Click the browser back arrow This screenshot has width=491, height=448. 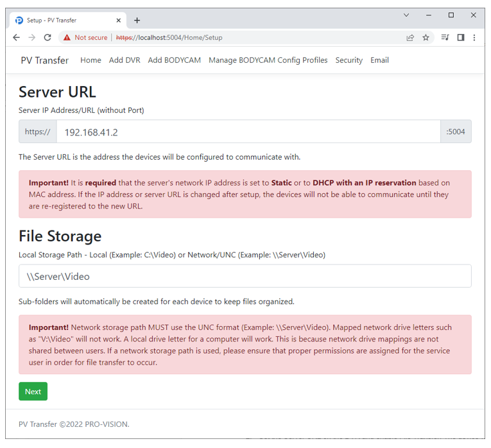pyautogui.click(x=16, y=38)
